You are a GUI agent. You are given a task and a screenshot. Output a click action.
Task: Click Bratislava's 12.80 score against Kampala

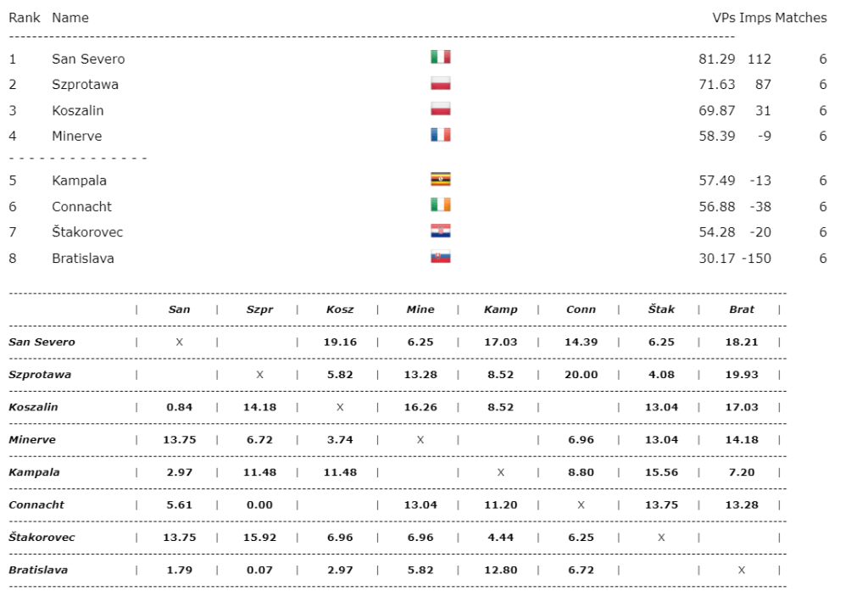(500, 570)
